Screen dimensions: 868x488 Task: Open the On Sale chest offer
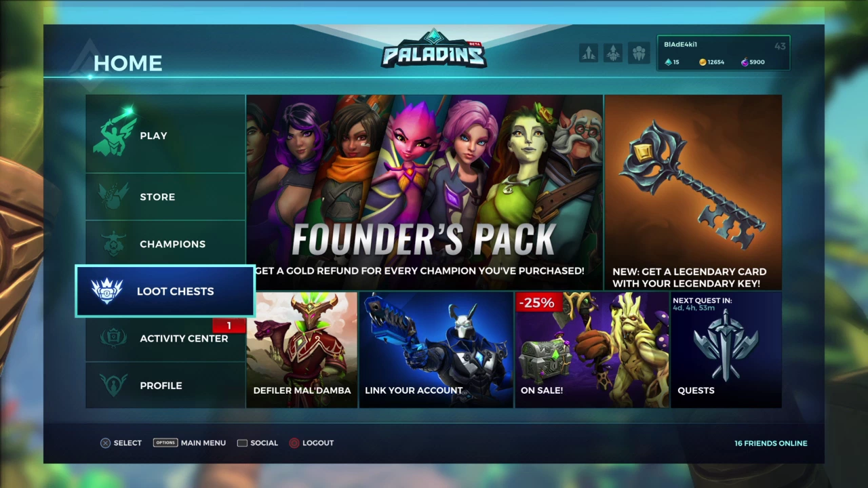tap(592, 350)
